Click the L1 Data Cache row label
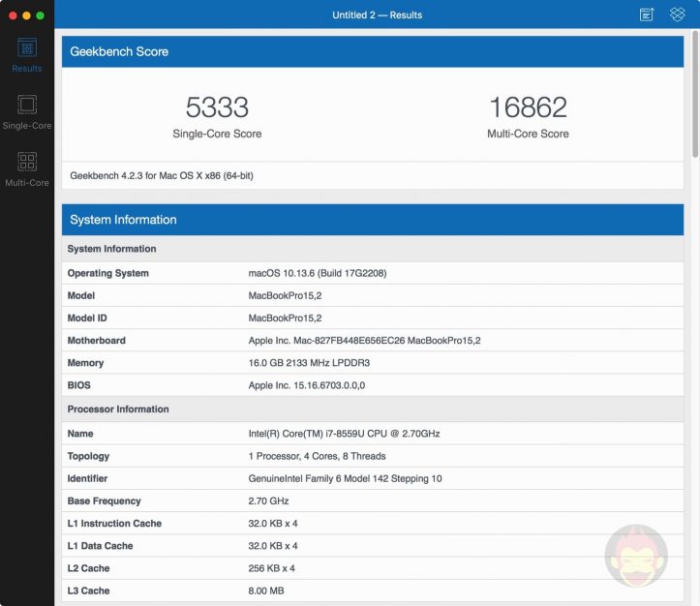The width and height of the screenshot is (700, 606). click(100, 546)
